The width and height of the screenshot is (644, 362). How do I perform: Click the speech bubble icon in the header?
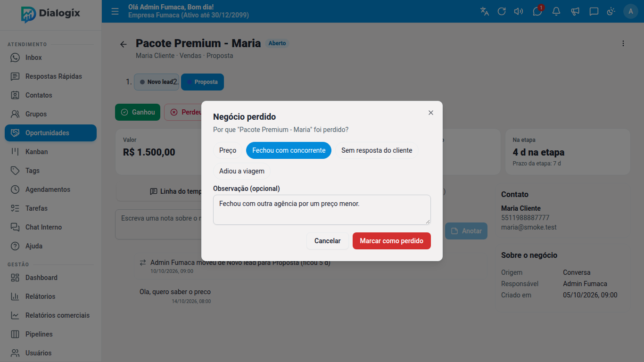594,11
